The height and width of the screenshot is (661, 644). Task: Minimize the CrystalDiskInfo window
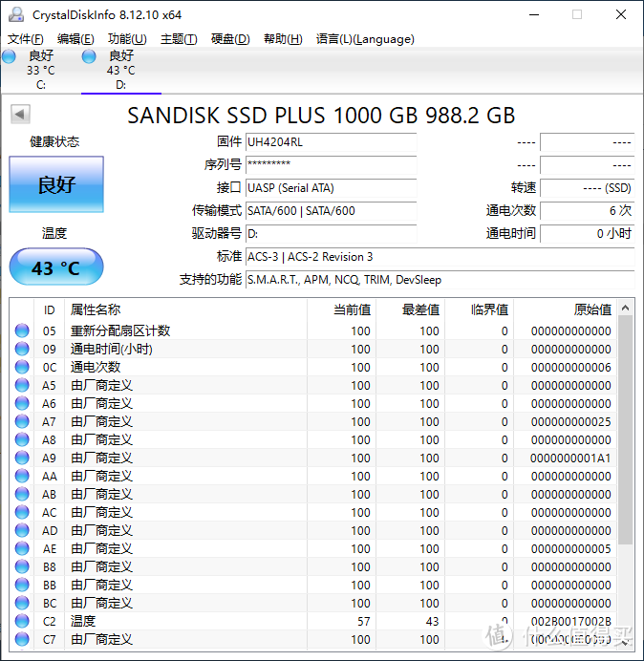click(534, 14)
